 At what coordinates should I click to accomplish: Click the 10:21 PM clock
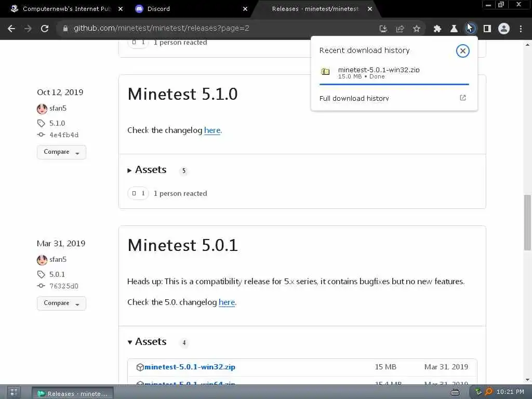coord(510,392)
